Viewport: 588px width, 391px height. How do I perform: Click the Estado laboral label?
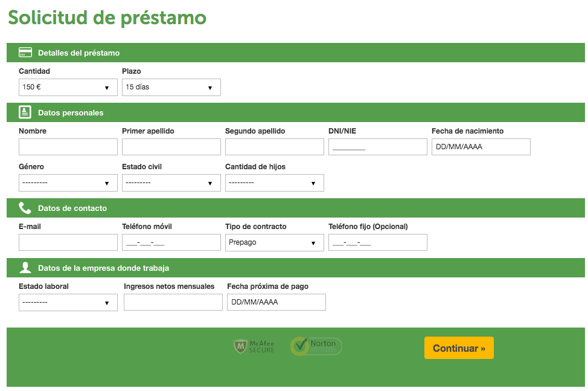pos(43,286)
